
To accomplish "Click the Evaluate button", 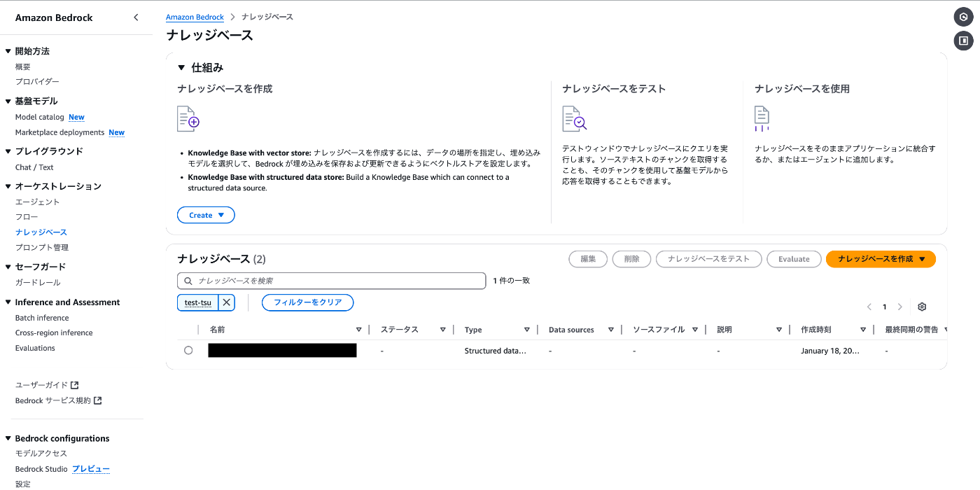I will point(794,259).
